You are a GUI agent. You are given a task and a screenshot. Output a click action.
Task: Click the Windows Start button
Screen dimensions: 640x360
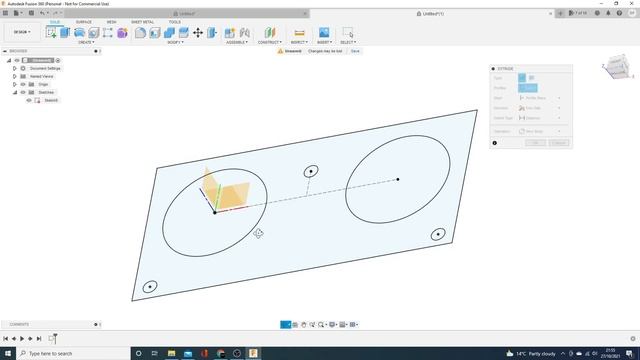tap(8, 353)
